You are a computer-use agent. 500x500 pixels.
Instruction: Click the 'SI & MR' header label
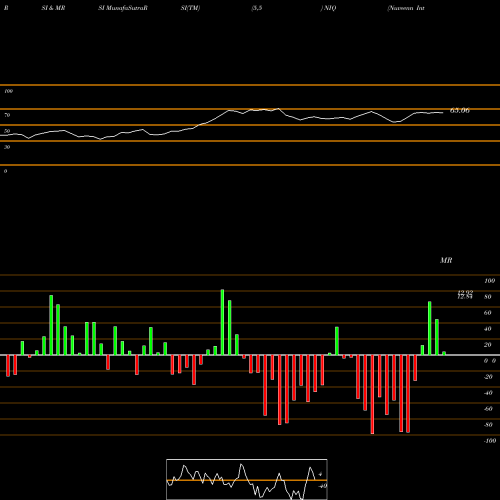[x=53, y=8]
